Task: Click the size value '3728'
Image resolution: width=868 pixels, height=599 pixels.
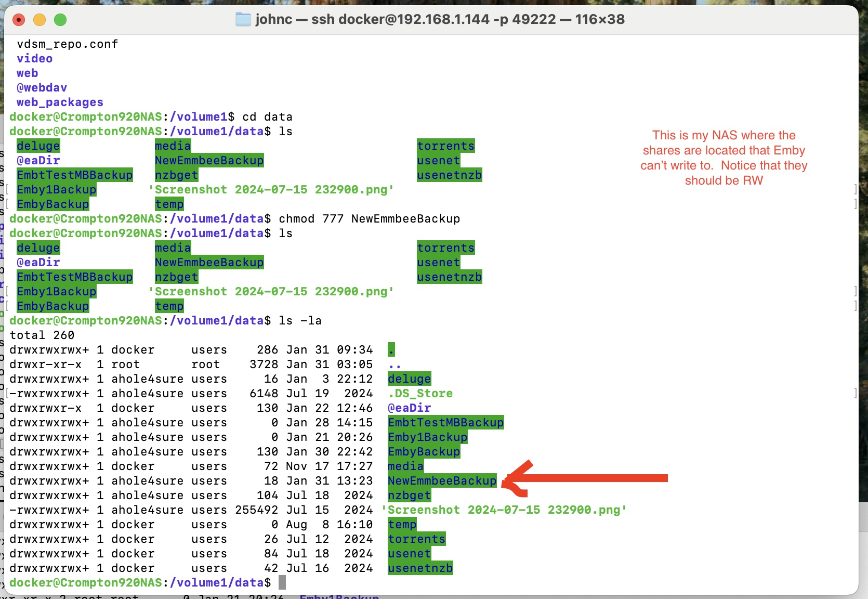Action: (264, 364)
